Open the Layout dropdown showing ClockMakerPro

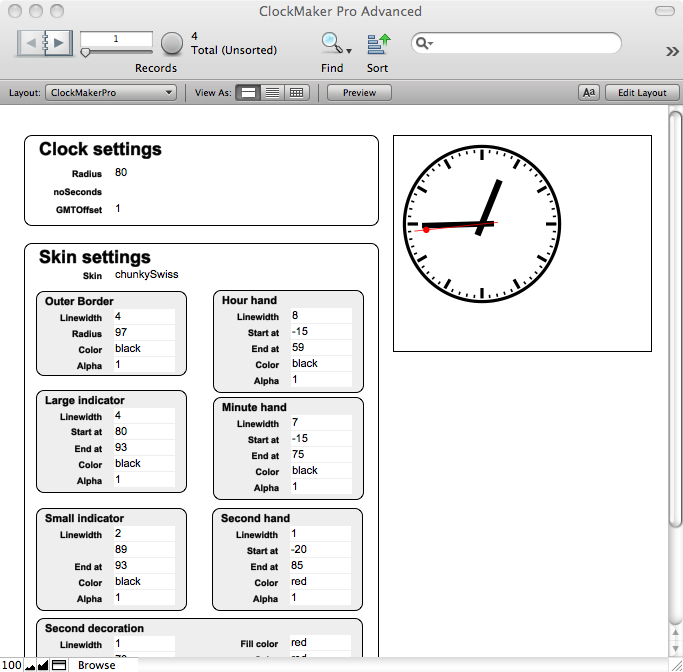[111, 92]
